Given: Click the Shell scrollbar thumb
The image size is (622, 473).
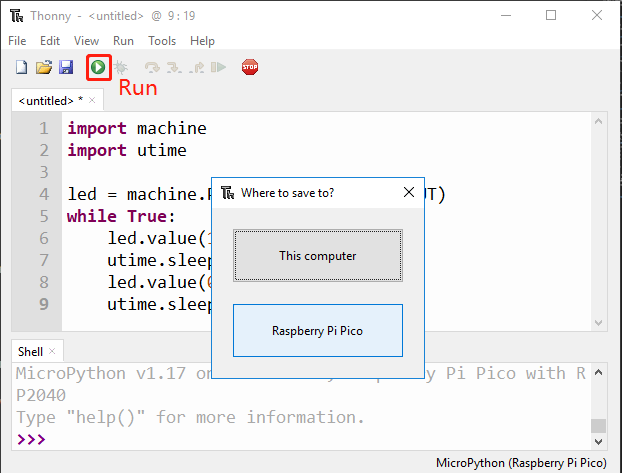Looking at the screenshot, I should click(599, 426).
